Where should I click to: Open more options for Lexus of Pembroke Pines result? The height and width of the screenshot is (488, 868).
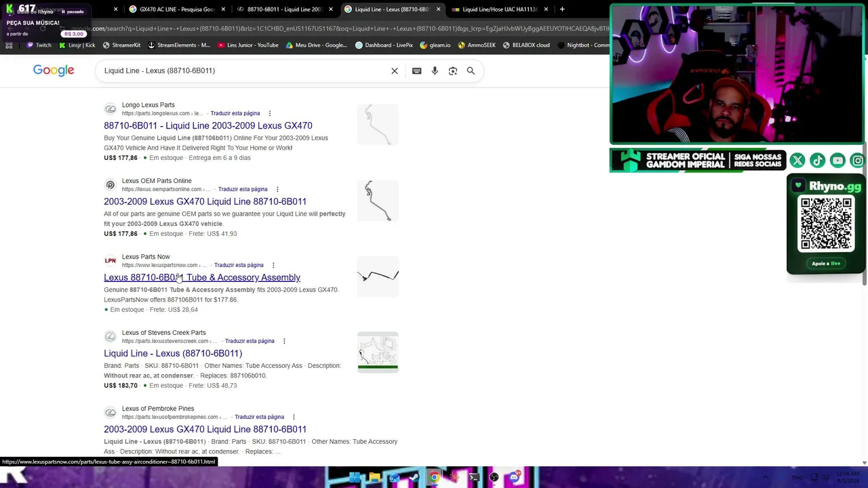(294, 417)
